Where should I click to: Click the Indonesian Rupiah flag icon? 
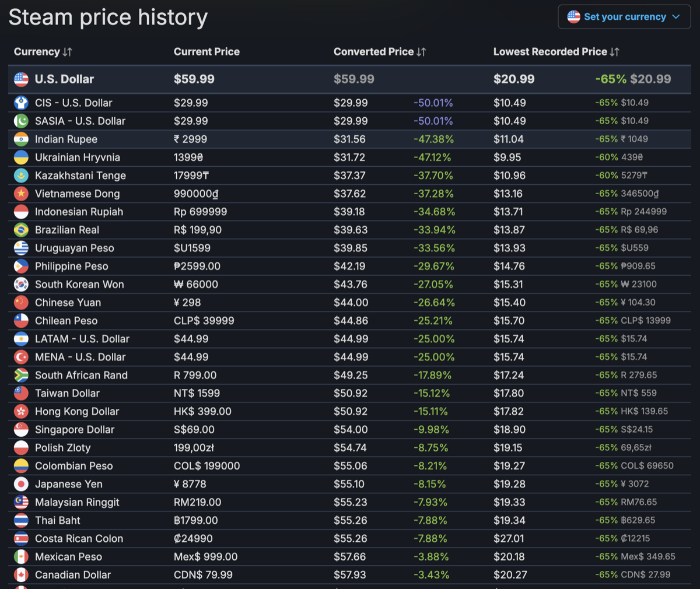tap(21, 211)
